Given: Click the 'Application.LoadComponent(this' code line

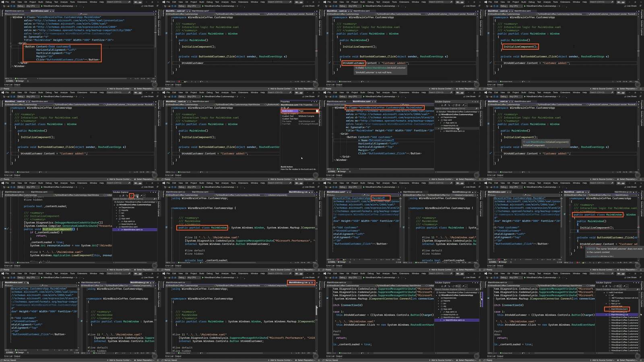Looking at the screenshot, I should coord(71,255).
